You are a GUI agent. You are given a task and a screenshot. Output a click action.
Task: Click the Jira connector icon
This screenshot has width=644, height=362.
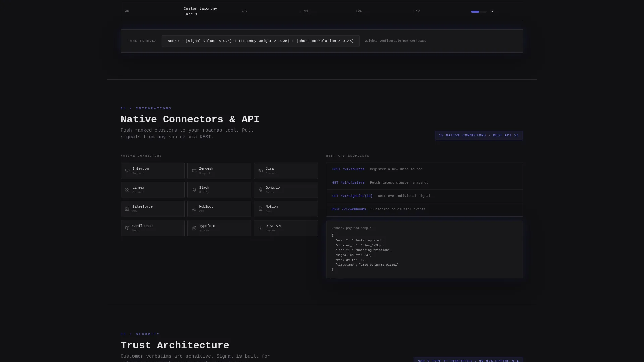pyautogui.click(x=261, y=171)
